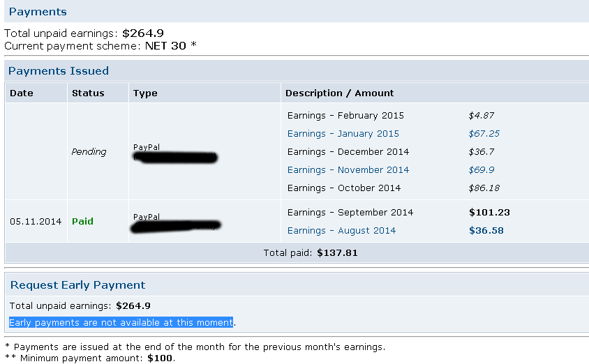Open Earnings - November 2014 link
Screen dimensions: 589x364
(348, 170)
